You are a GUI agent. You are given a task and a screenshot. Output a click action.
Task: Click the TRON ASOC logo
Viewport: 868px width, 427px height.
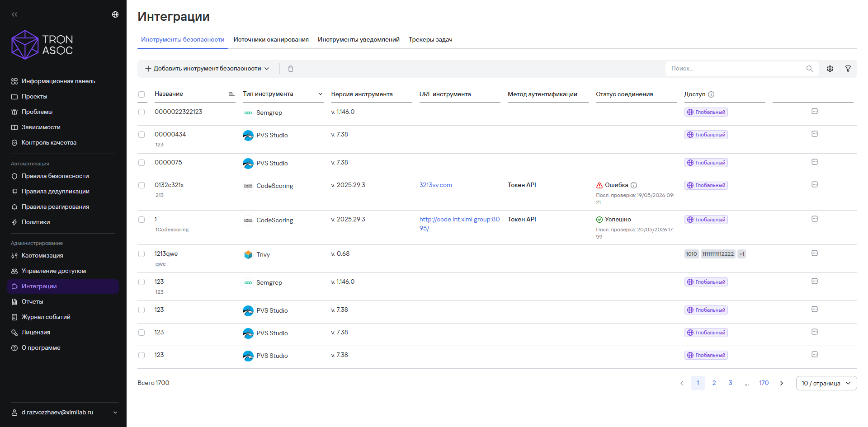[42, 45]
